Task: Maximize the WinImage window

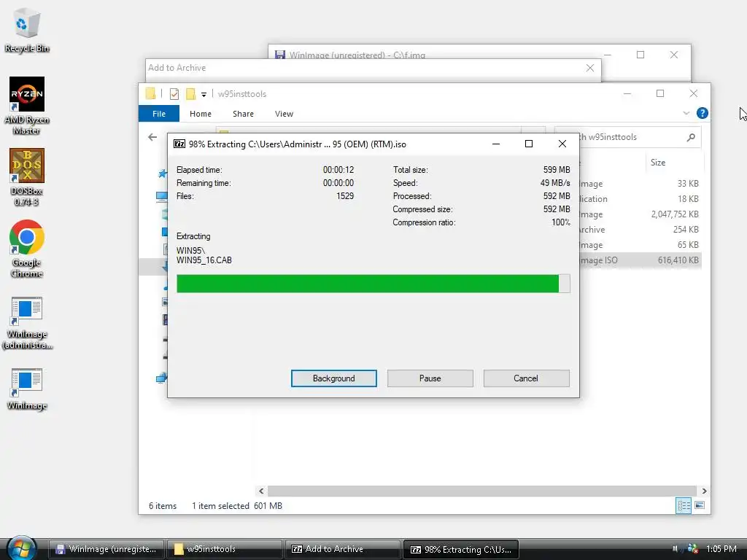Action: (x=640, y=54)
